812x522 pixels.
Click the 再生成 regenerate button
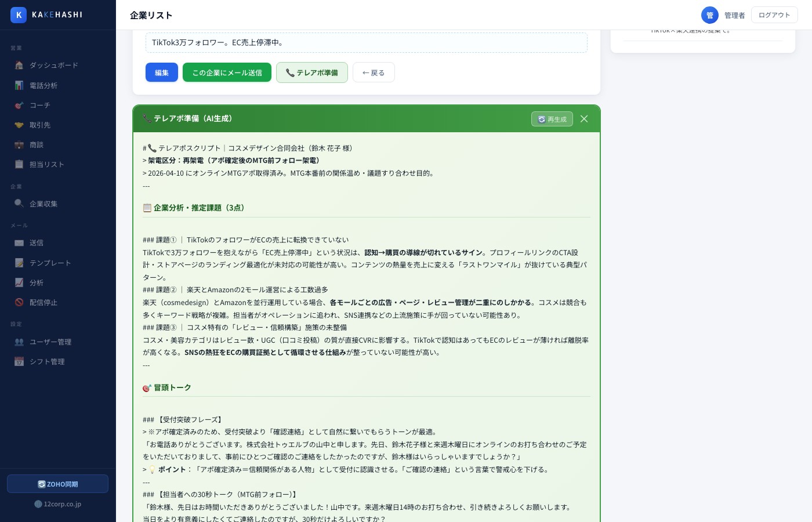click(552, 119)
